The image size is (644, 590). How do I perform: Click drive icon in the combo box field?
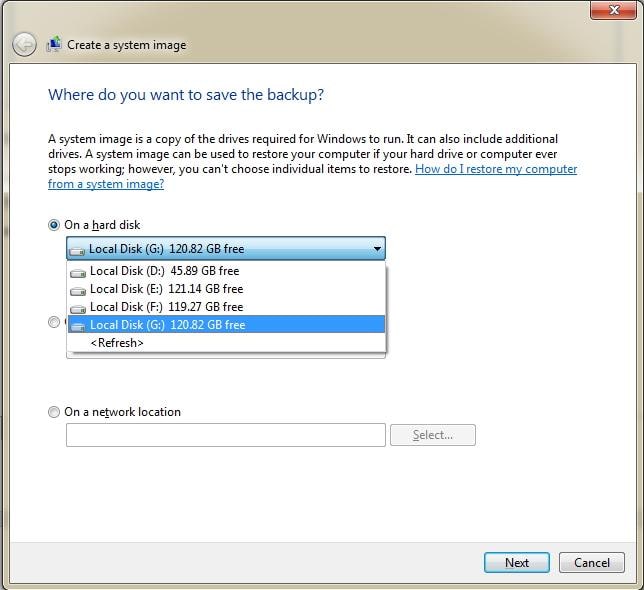pos(77,250)
